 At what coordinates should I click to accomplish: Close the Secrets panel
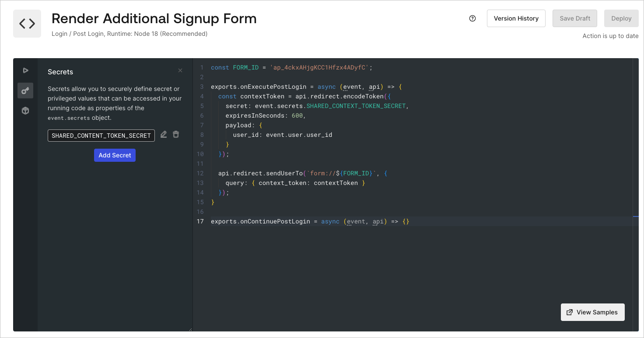(180, 70)
